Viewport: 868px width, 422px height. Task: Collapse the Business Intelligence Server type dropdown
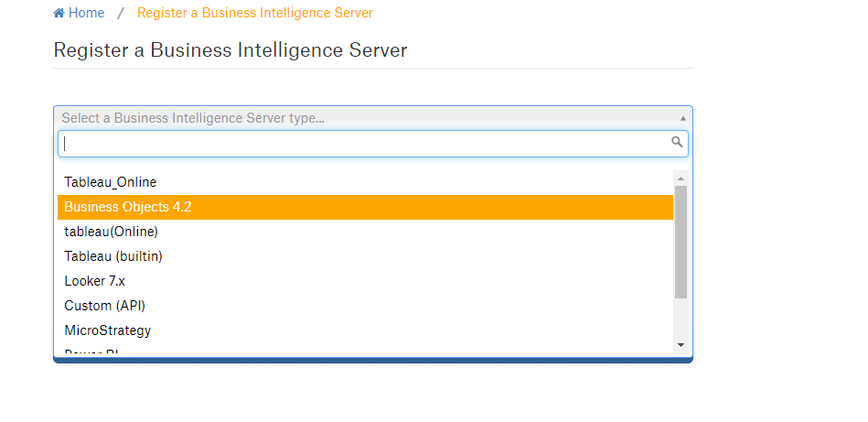(372, 118)
